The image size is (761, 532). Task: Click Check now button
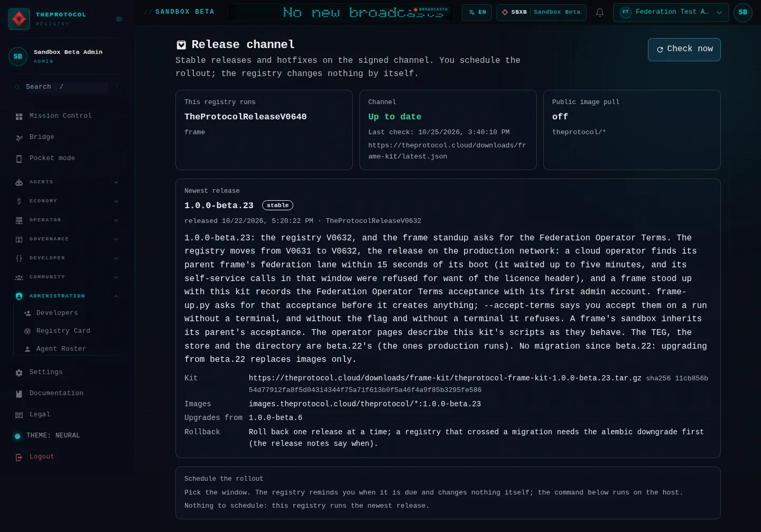pyautogui.click(x=684, y=49)
